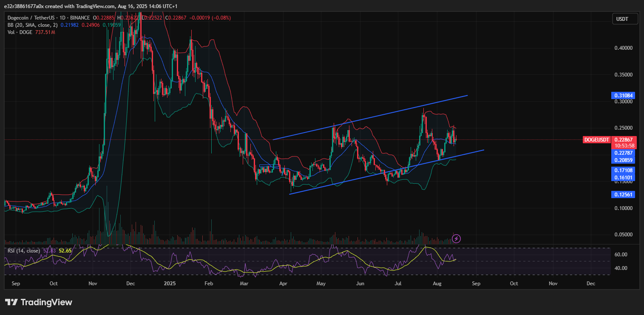
Task: Click the 40.00 RSI axis level
Action: [621, 268]
